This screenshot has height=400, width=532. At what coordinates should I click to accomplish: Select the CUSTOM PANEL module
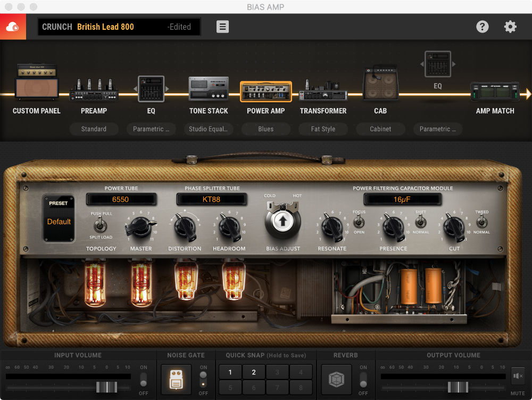tap(36, 80)
